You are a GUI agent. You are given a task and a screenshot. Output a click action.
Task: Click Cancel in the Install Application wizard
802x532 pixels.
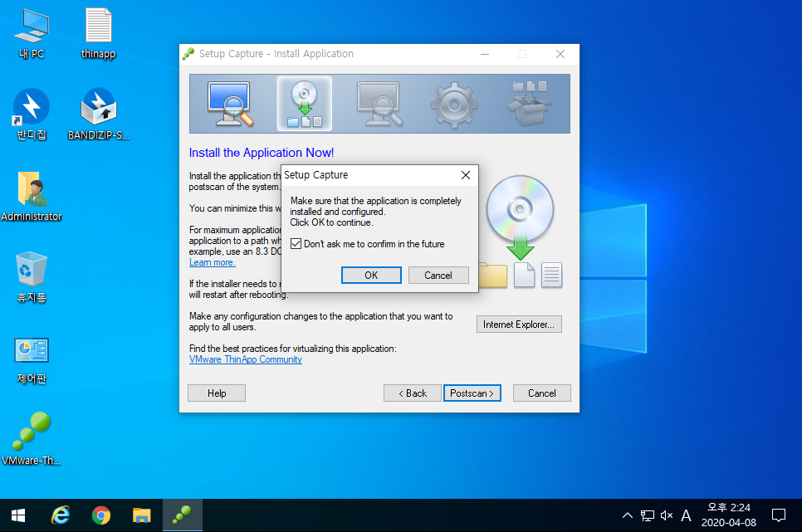tap(542, 393)
